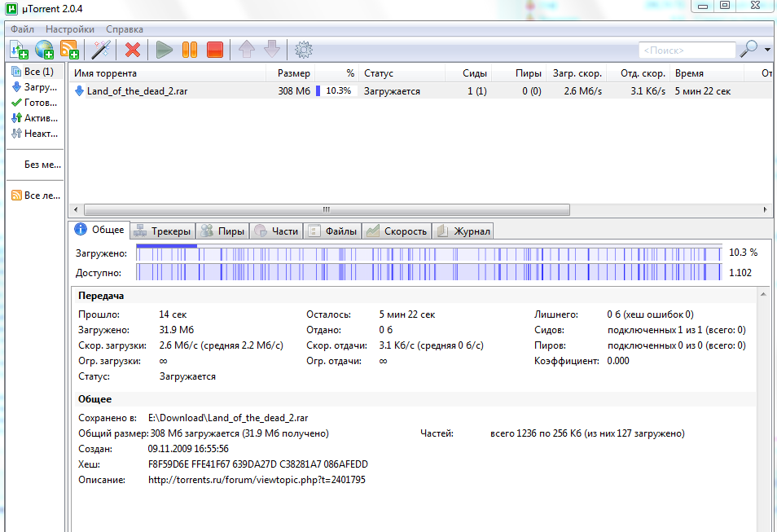Pause the torrent with the orange pause icon
Viewport: 777px width, 532px height.
[x=190, y=50]
